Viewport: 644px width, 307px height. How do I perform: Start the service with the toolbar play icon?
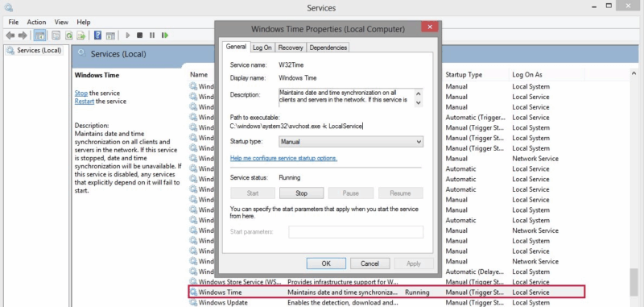[128, 35]
